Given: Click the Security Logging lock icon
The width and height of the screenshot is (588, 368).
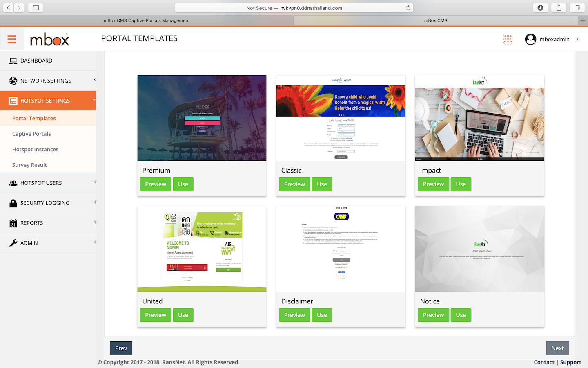Looking at the screenshot, I should (x=13, y=203).
